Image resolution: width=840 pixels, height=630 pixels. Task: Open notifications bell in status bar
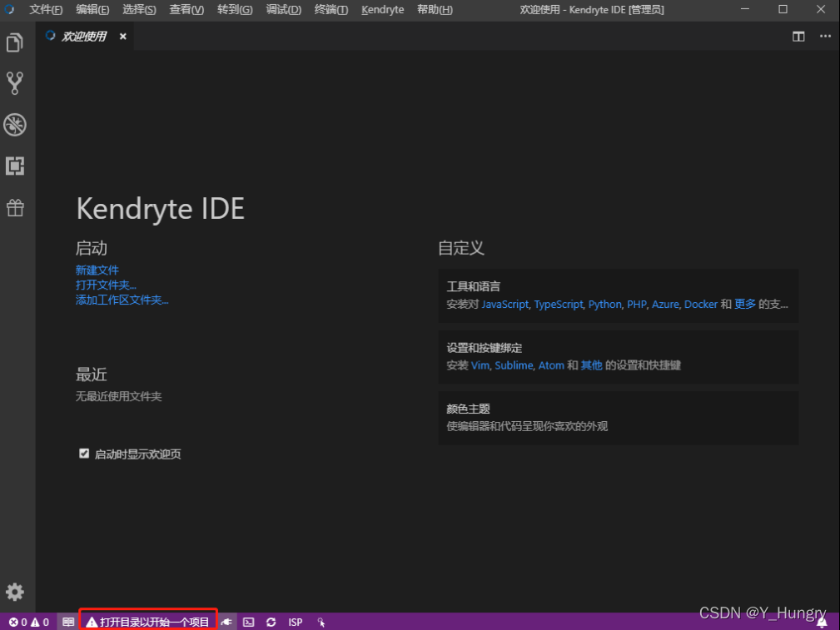(822, 623)
